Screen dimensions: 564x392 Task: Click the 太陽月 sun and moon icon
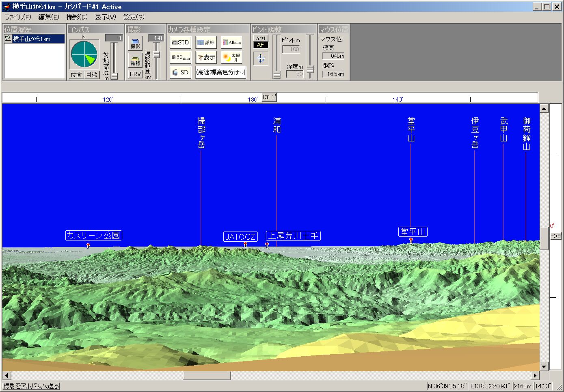pos(231,57)
